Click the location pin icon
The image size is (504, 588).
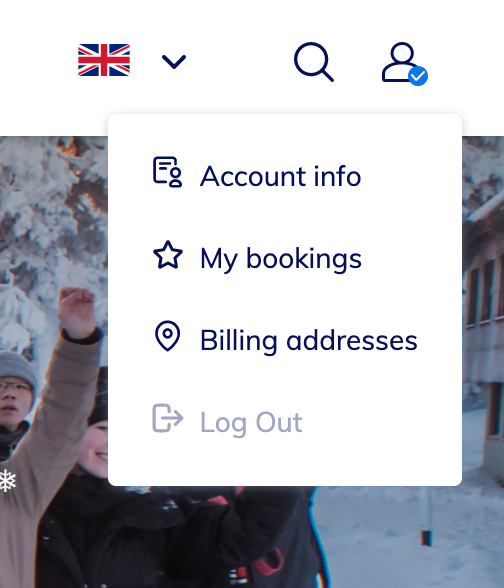coord(167,336)
